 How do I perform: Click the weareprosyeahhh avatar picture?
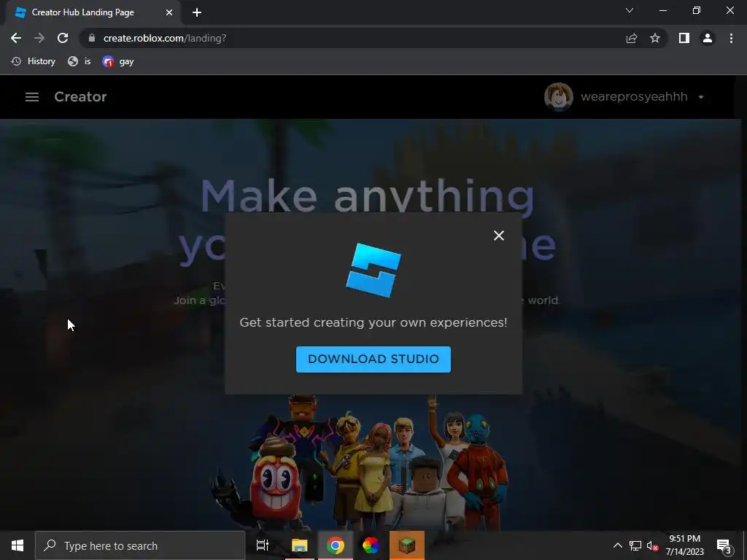point(558,97)
